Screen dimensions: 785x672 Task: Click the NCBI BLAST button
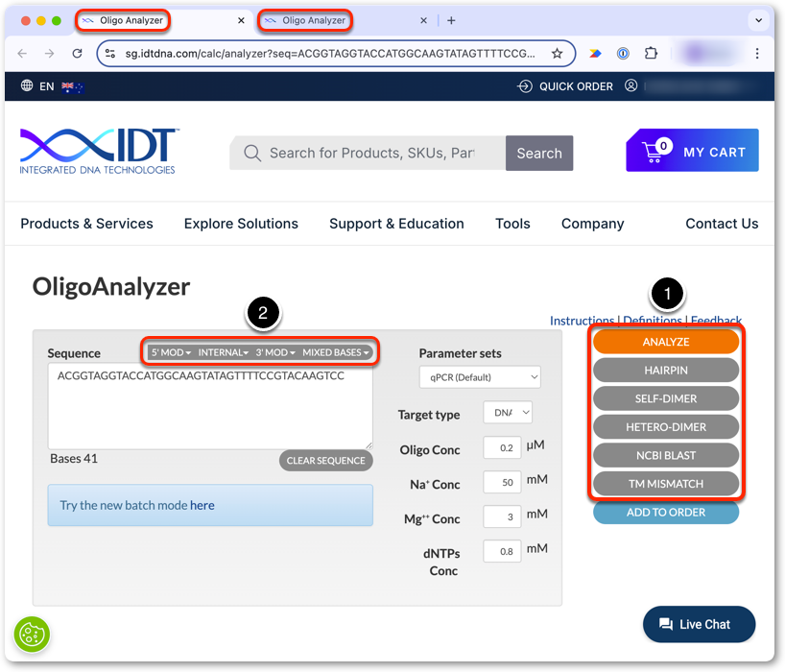click(x=666, y=456)
